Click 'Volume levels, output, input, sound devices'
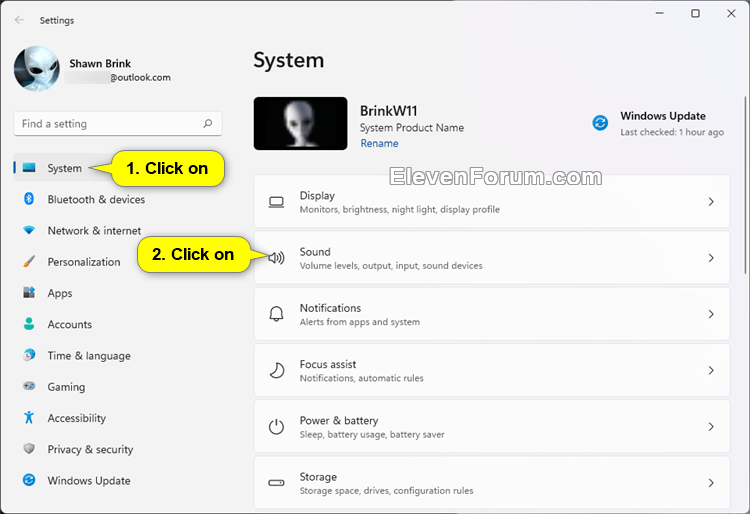 coord(391,266)
